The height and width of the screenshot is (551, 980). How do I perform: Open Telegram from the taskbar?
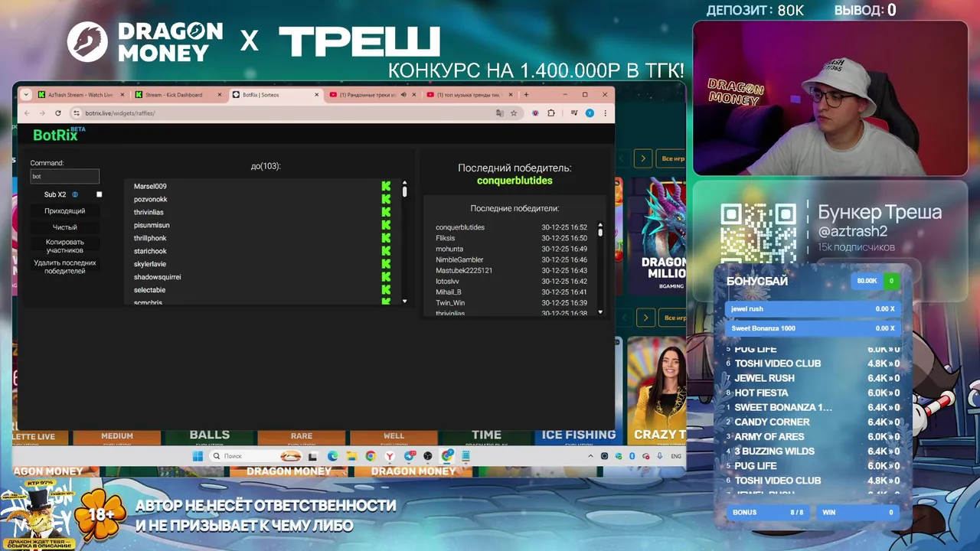coord(409,456)
